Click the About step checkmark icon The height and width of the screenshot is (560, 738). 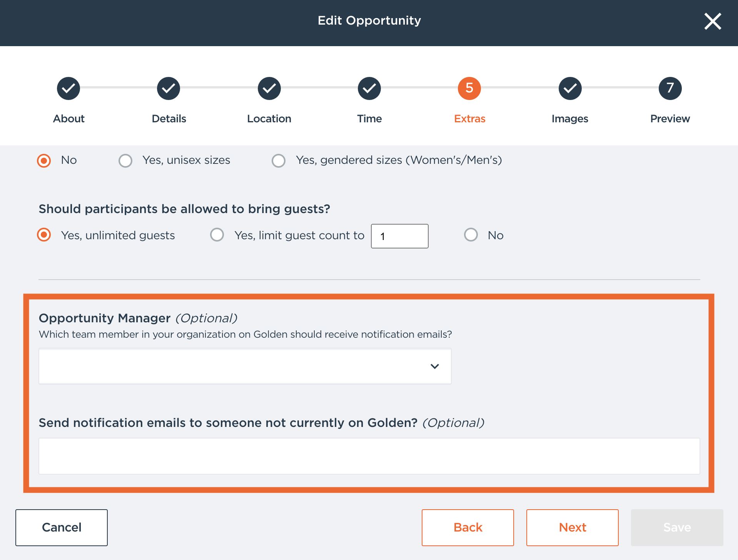click(68, 88)
